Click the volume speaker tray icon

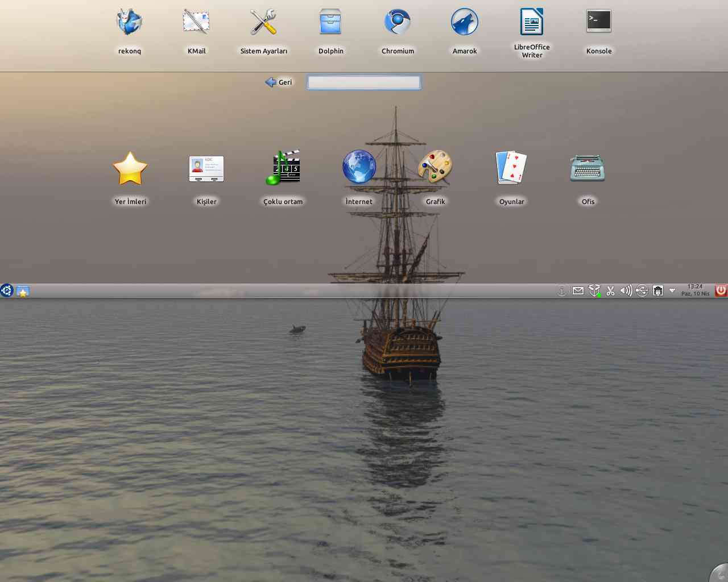626,291
